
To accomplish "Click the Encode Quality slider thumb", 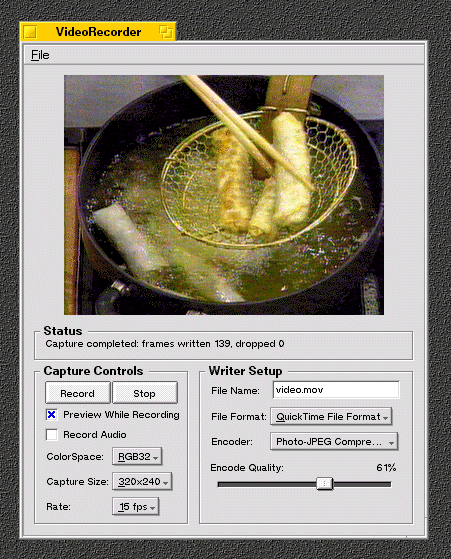I will 324,484.
